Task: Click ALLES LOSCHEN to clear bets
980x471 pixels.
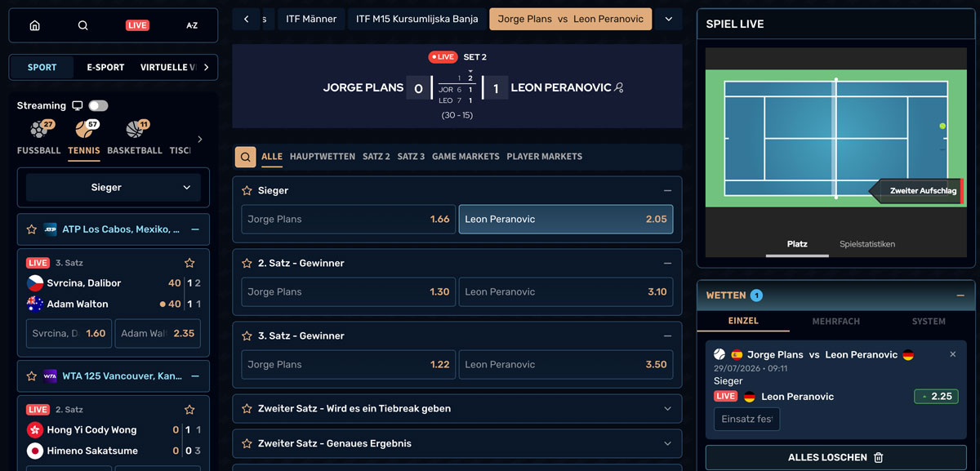Action: pos(836,458)
